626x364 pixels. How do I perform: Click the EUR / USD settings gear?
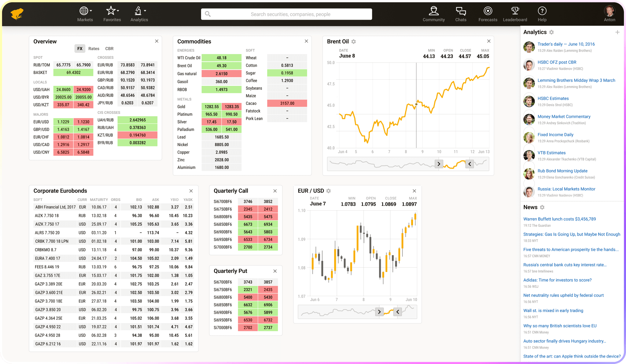tap(329, 191)
